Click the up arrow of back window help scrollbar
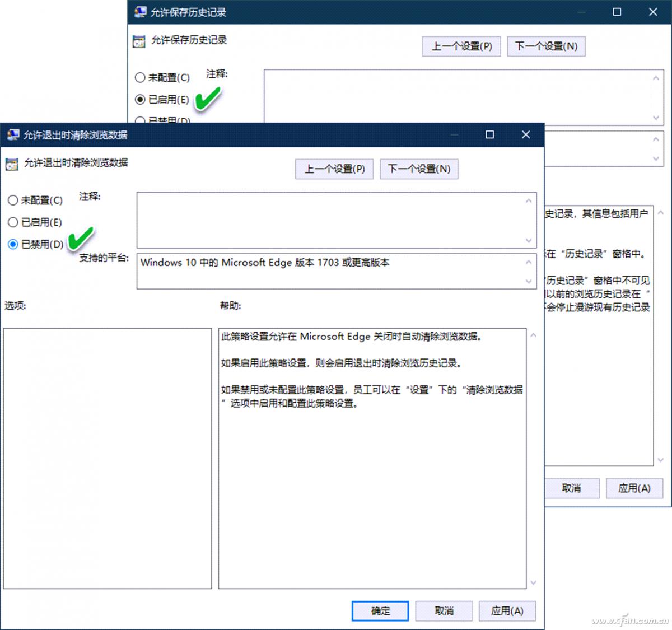 [x=661, y=213]
